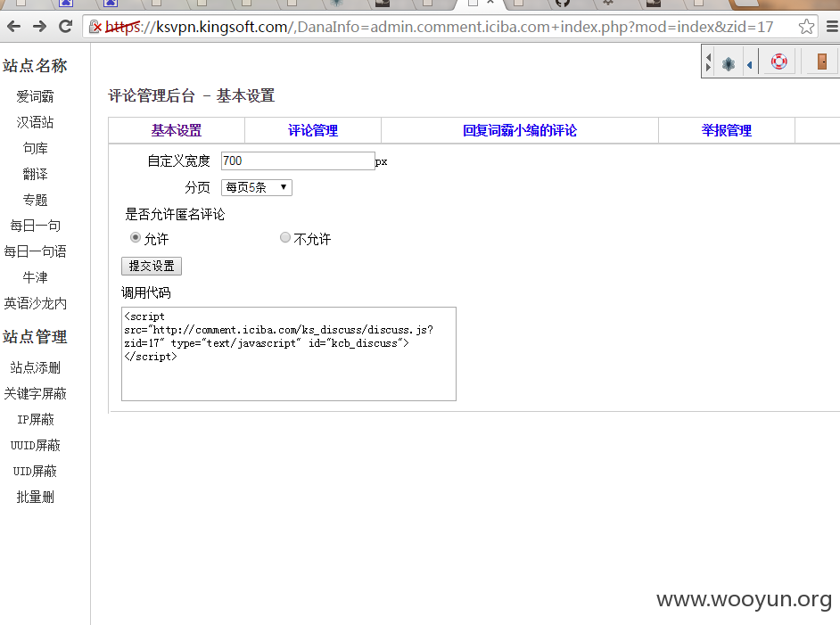Open the 举报管理 tab
This screenshot has height=625, width=840.
(727, 130)
